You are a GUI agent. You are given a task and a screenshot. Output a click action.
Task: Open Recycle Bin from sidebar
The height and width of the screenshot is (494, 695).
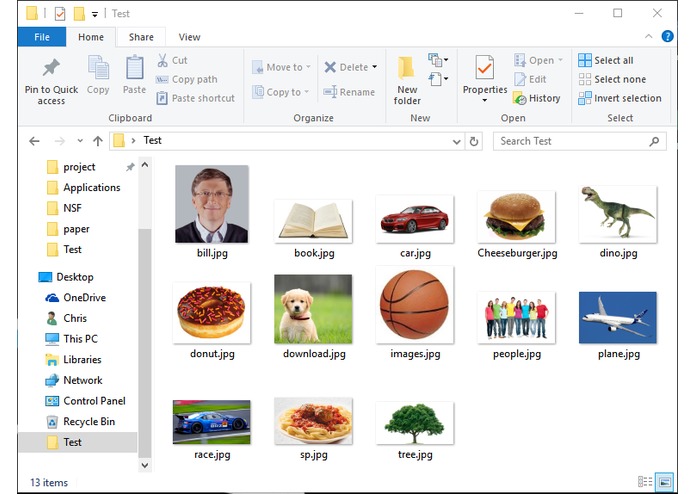click(81, 421)
